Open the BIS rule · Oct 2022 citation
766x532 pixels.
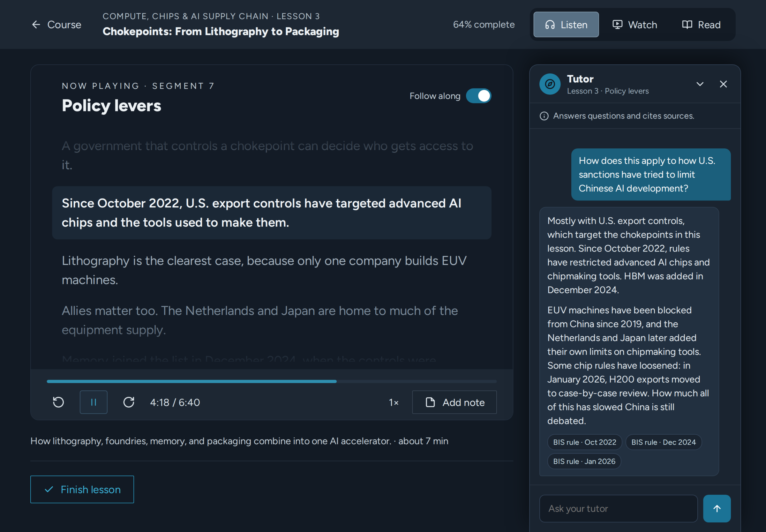[x=584, y=442]
